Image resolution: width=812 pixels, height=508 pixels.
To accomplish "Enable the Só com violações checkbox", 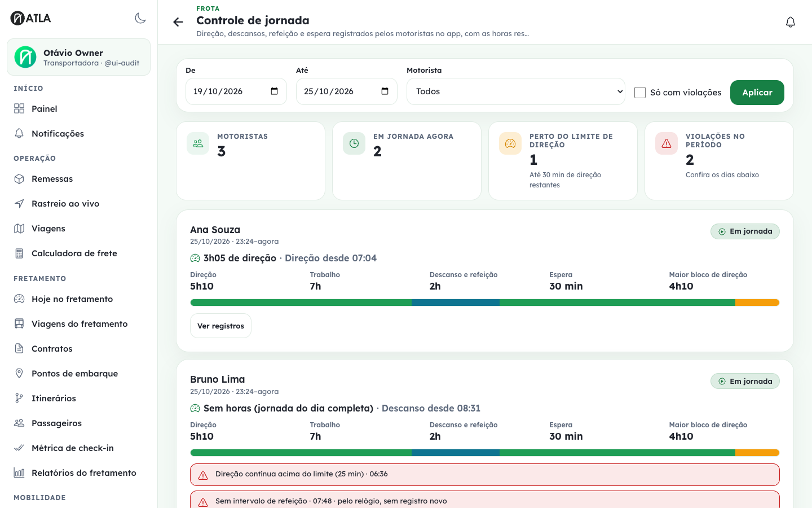I will tap(640, 93).
